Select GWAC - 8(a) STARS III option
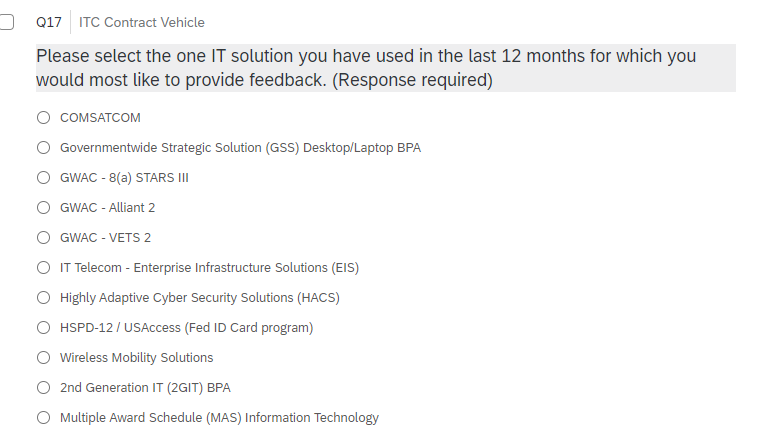769x447 pixels. coord(43,177)
